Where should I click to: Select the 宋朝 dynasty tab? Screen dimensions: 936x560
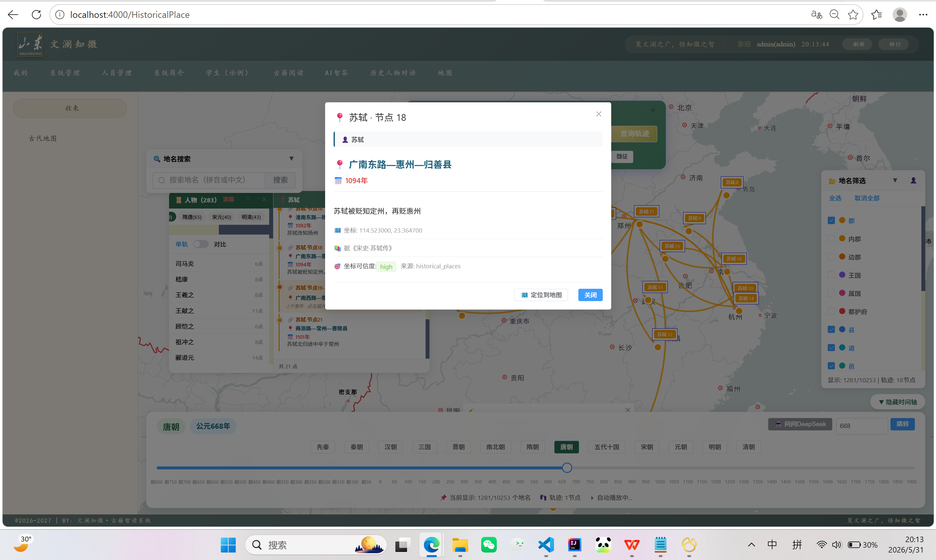647,447
